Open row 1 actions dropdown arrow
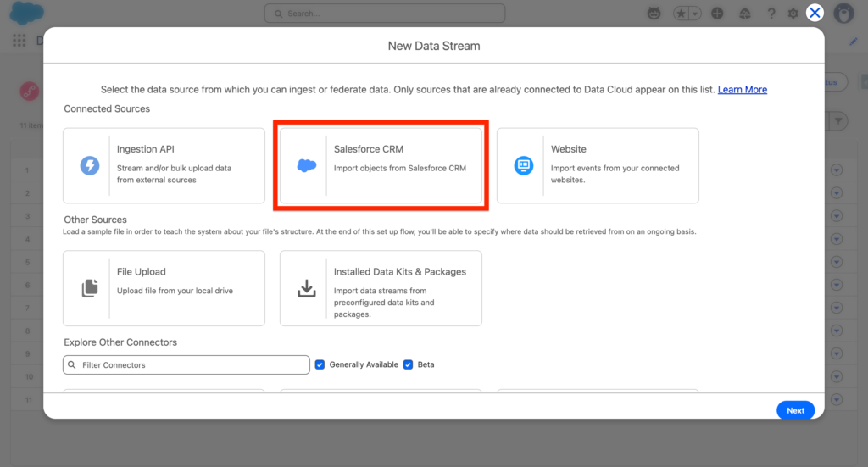868x467 pixels. coord(837,170)
